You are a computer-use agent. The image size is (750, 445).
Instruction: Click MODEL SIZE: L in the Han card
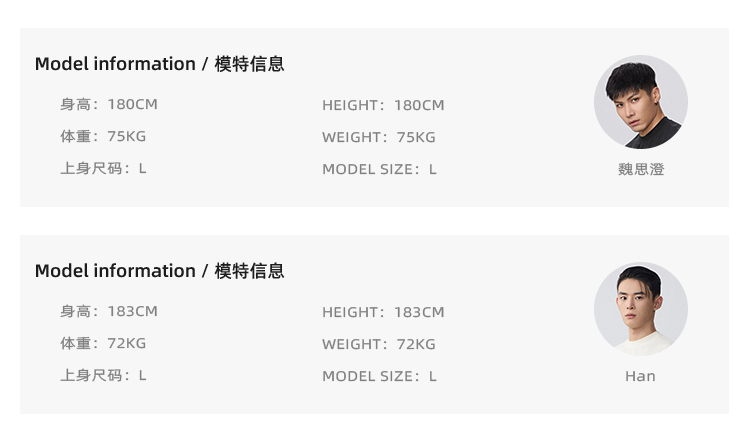coord(379,376)
